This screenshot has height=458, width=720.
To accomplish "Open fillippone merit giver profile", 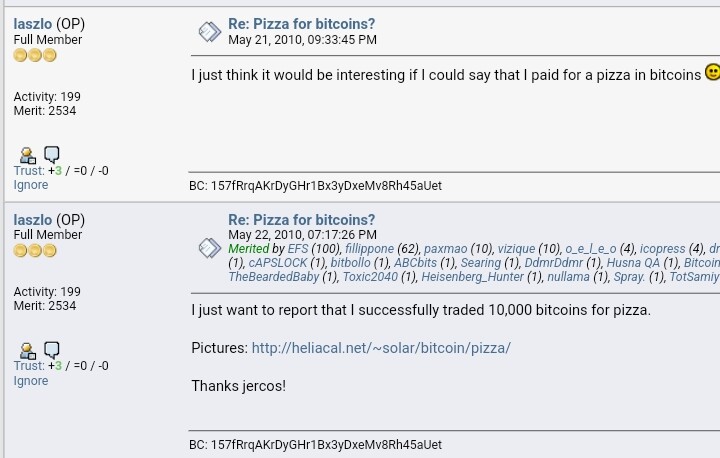I will point(369,249).
